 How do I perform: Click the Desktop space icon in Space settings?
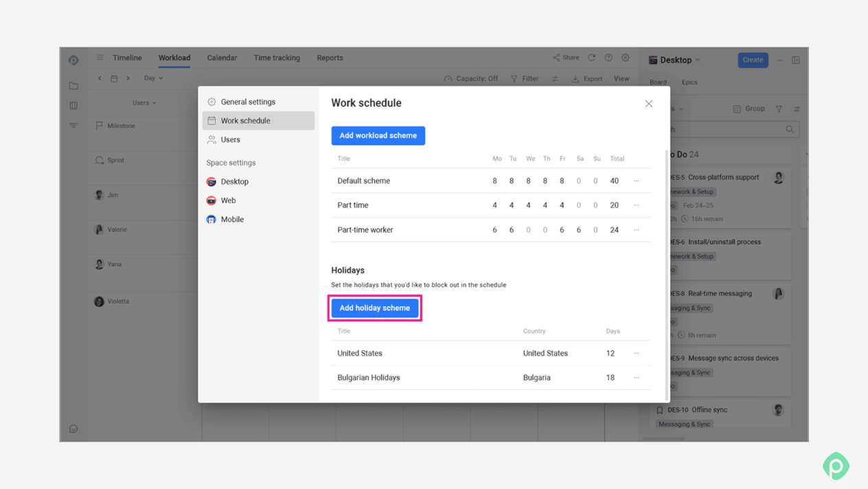[212, 181]
